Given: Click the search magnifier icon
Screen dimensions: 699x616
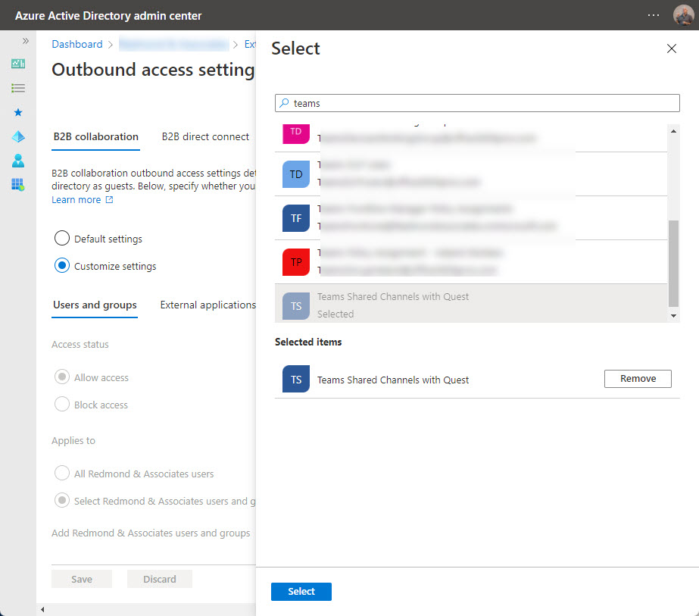Looking at the screenshot, I should pos(284,103).
